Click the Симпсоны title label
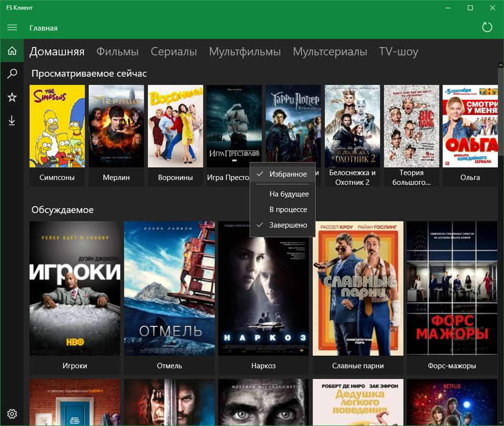The image size is (504, 426). pos(57,178)
